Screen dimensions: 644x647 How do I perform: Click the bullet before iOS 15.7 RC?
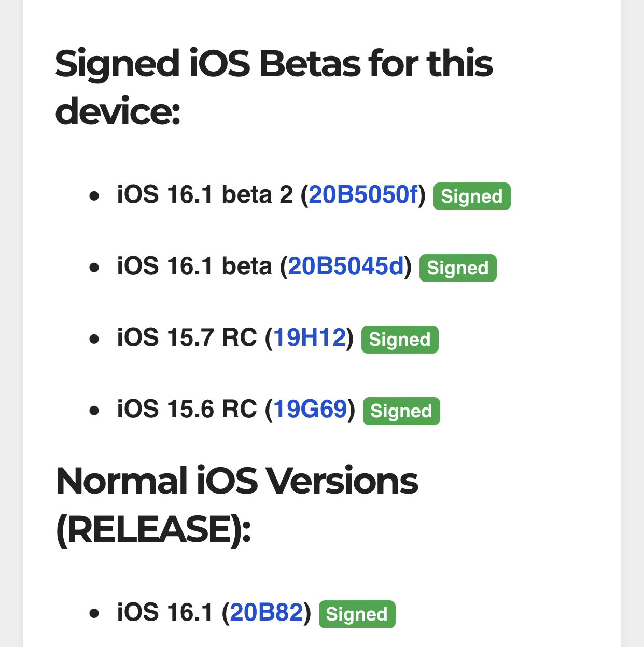point(94,340)
